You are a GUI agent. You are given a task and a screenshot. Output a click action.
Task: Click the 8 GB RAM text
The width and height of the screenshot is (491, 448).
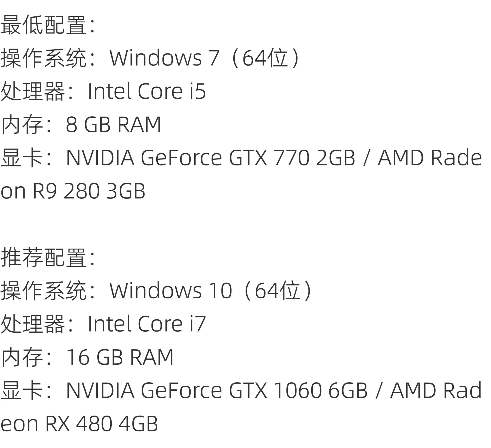click(113, 124)
